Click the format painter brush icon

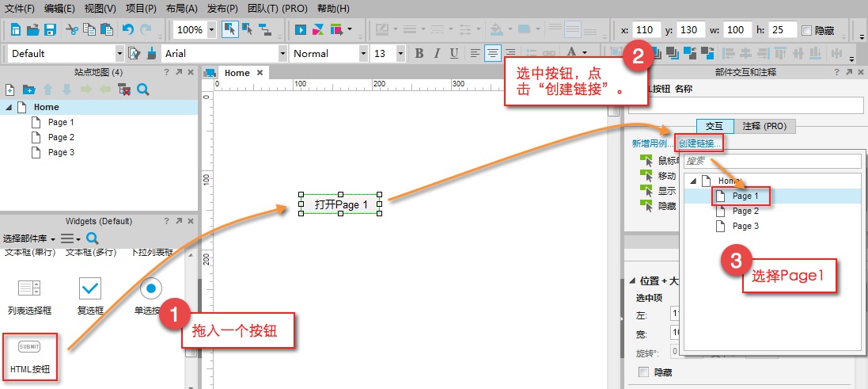click(x=150, y=54)
